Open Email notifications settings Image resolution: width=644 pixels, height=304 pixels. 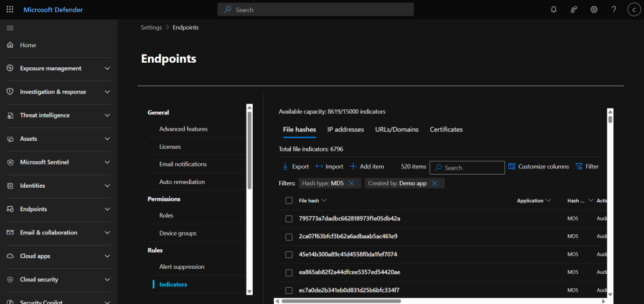pyautogui.click(x=183, y=164)
